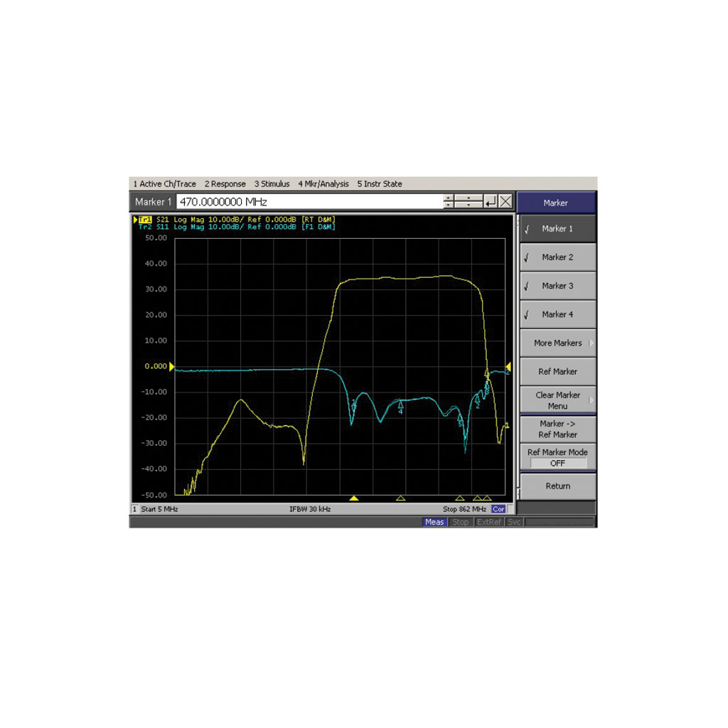Click the yellow reference level arrow at 0.000
Screen dimensions: 728x728
[171, 366]
